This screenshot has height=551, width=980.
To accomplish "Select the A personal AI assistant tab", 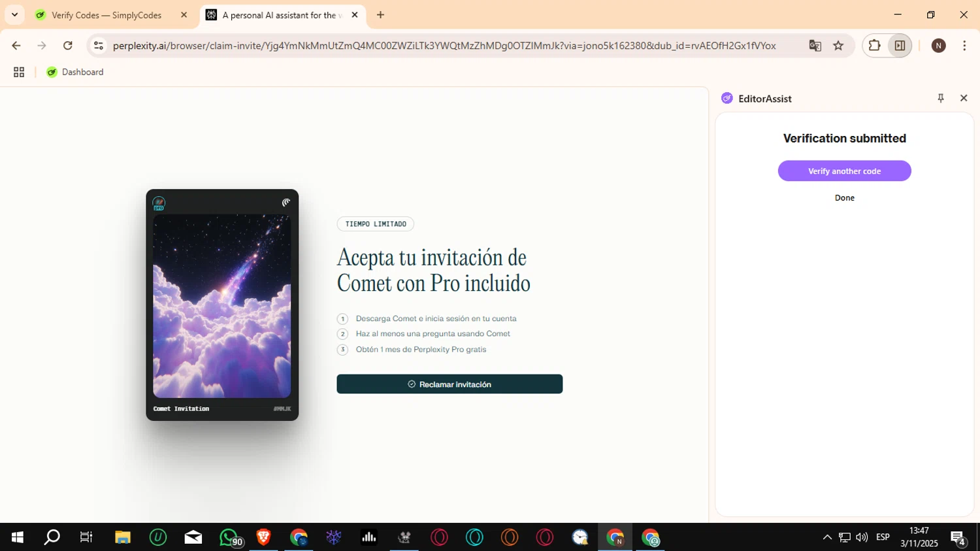I will click(x=282, y=15).
